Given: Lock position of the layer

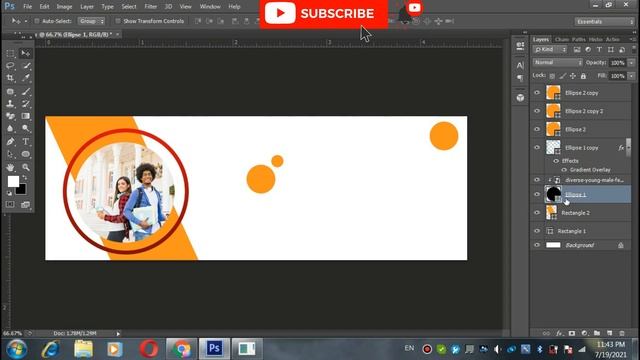Looking at the screenshot, I should (x=573, y=76).
